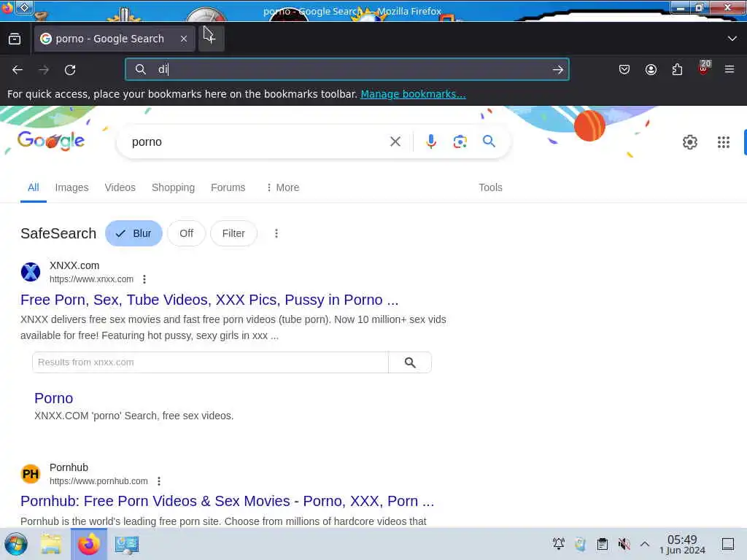
Task: Open the Manage bookmarks link
Action: [x=413, y=94]
